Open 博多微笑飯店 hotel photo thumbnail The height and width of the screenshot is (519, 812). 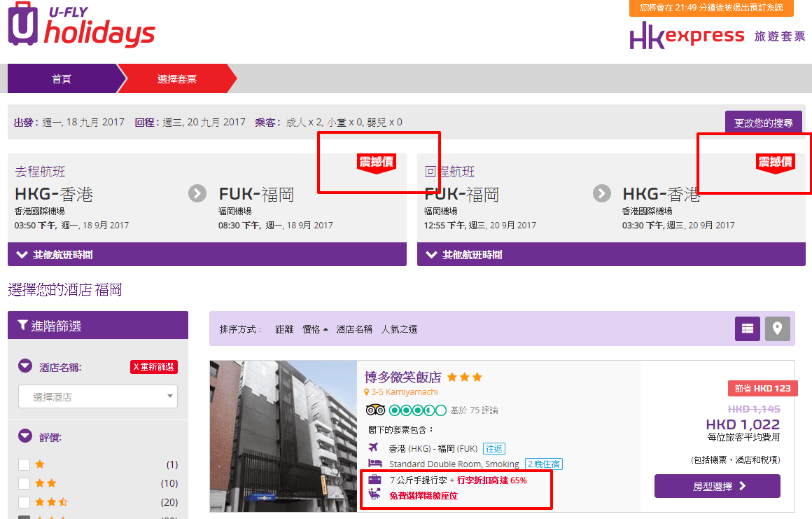pyautogui.click(x=283, y=436)
